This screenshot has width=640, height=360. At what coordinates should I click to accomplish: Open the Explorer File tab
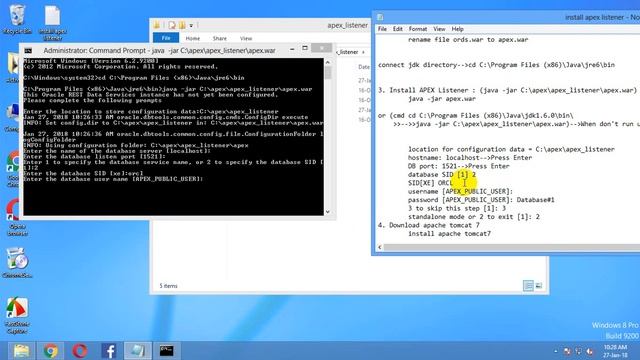166,38
